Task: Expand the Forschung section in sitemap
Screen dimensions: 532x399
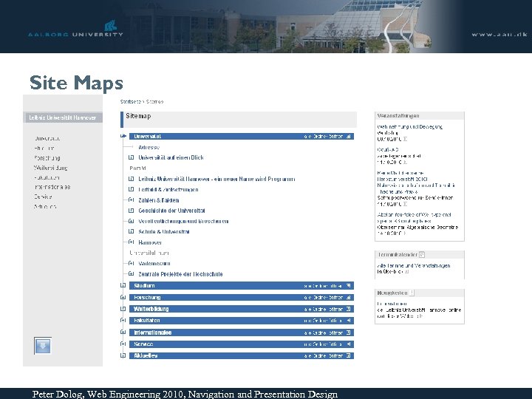Action: click(123, 297)
